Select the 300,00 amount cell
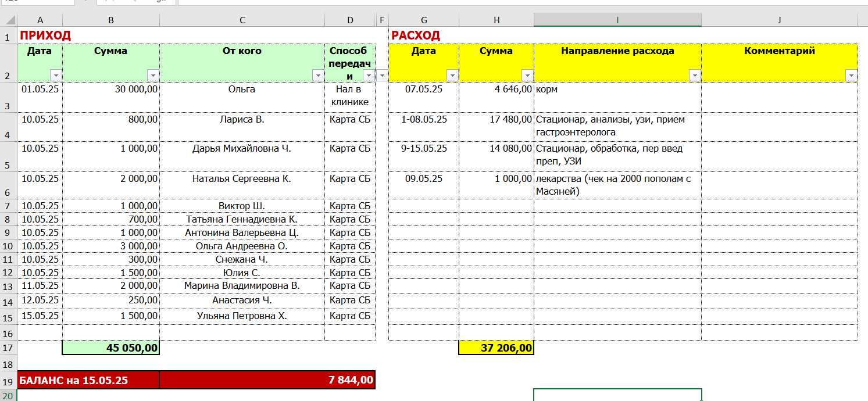 click(111, 259)
